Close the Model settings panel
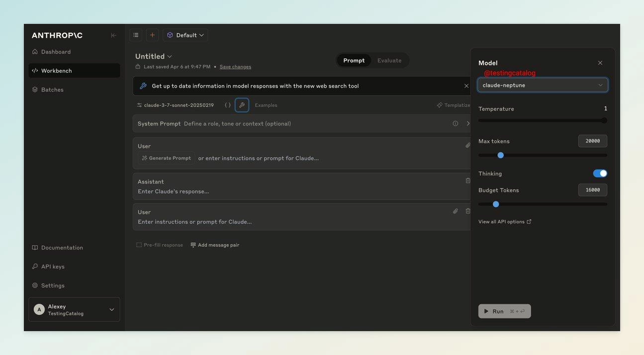Screen dimensions: 644x355 [600, 63]
